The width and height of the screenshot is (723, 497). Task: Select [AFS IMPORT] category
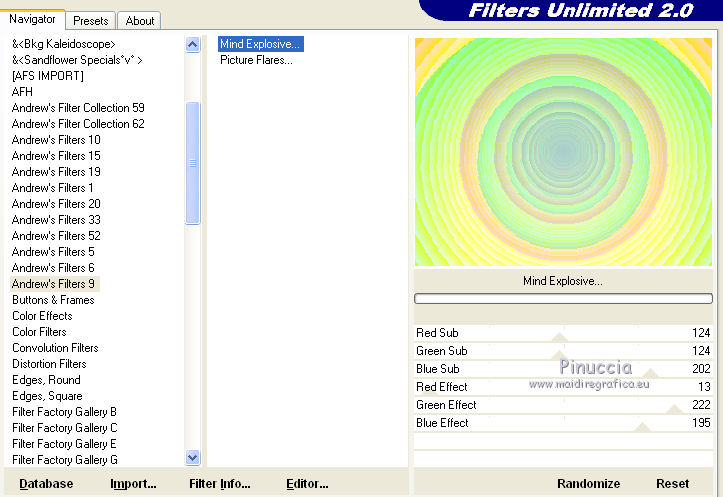coord(48,76)
